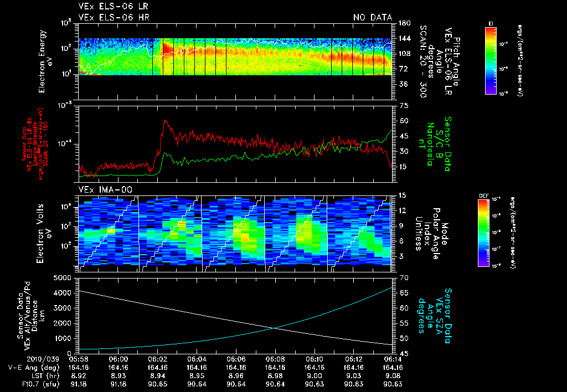The width and height of the screenshot is (567, 392).
Task: Click the bright red burst in the ELS spectrogram
Action: click(x=167, y=48)
